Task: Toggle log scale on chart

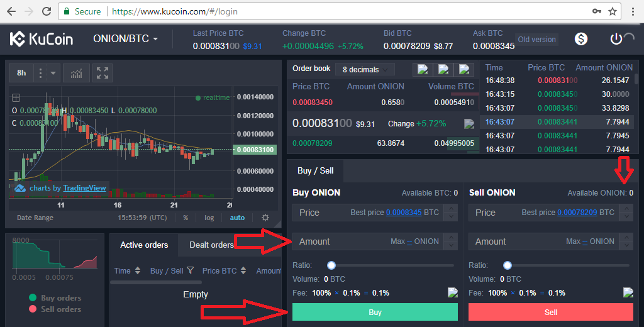Action: [209, 218]
